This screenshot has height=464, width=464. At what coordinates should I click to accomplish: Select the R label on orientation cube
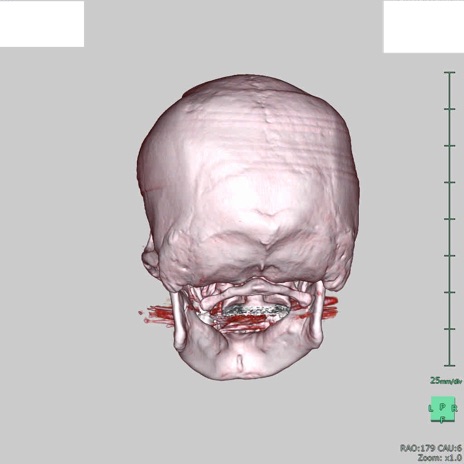coord(455,408)
